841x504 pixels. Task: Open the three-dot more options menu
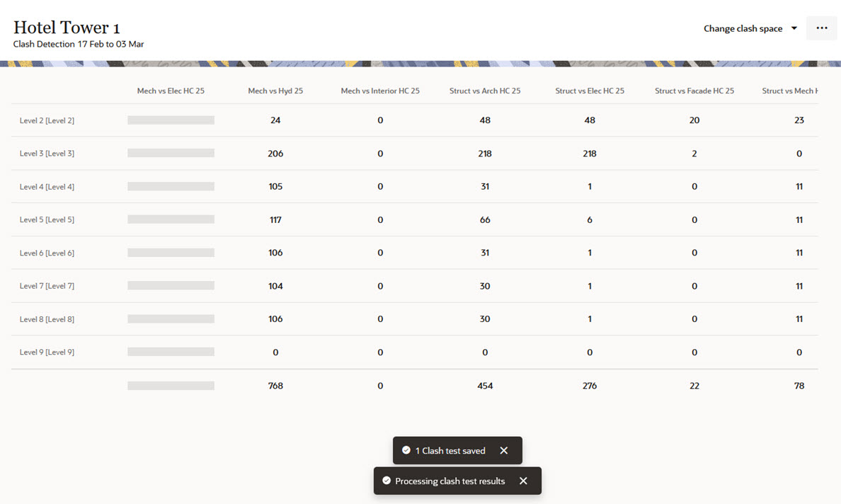821,28
